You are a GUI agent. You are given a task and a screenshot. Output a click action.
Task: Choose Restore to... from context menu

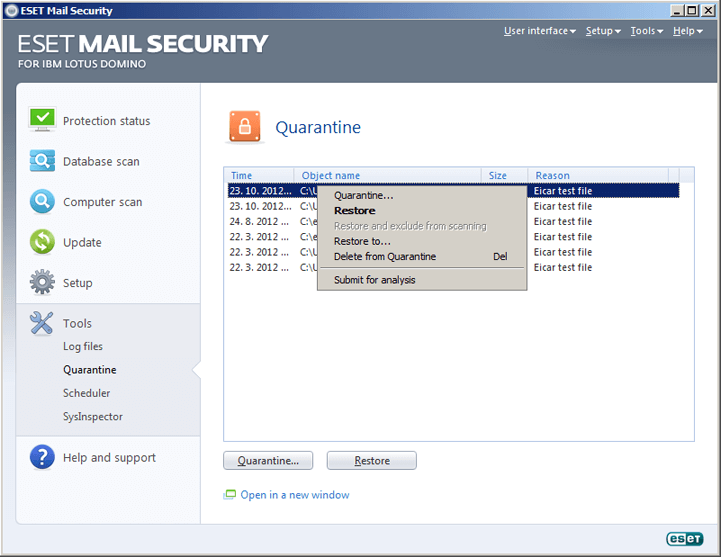422,241
